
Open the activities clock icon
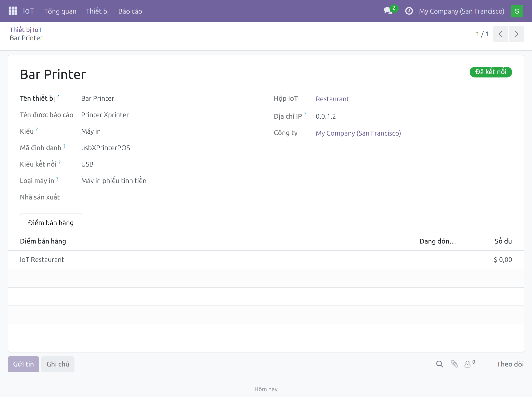tap(409, 11)
